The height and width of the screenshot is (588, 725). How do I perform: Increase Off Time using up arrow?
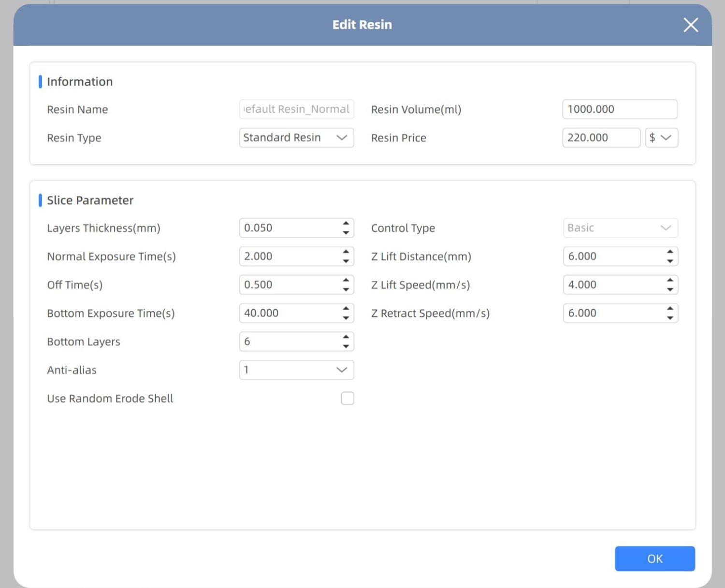(x=346, y=280)
